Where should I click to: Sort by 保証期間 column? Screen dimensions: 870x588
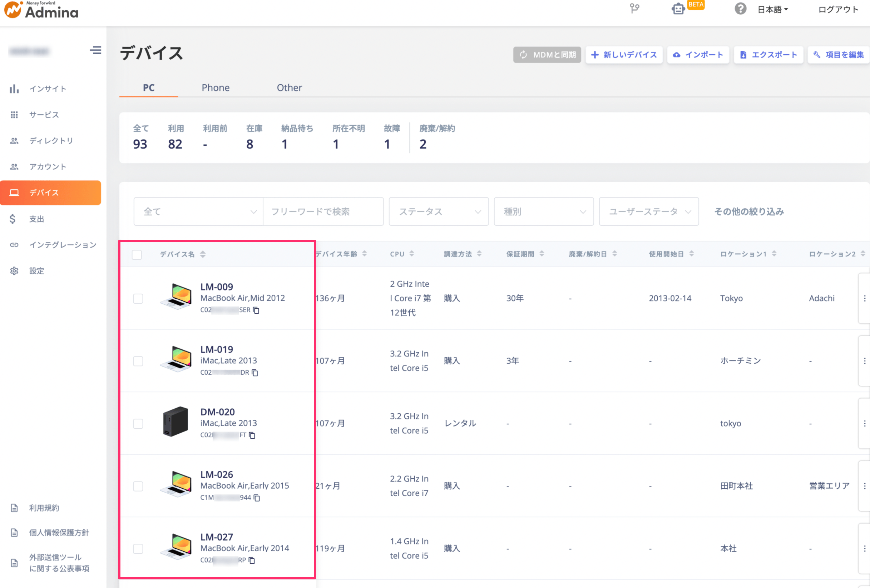pyautogui.click(x=542, y=254)
